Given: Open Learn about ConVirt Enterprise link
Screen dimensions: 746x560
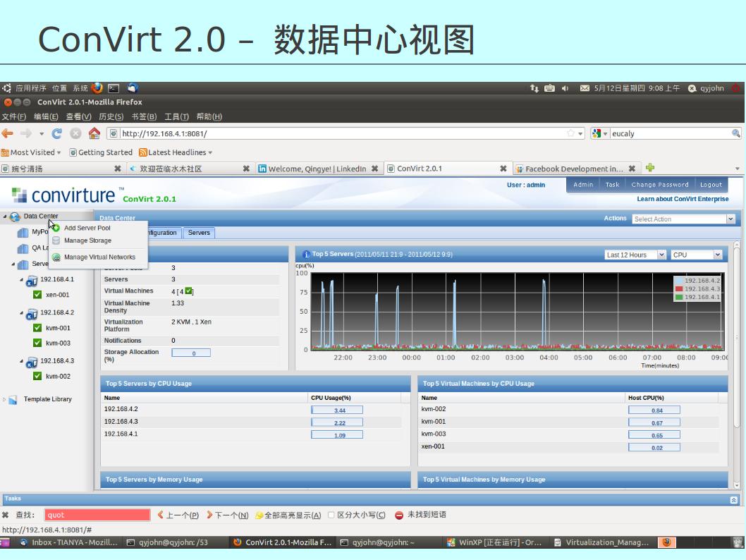Looking at the screenshot, I should coord(683,200).
